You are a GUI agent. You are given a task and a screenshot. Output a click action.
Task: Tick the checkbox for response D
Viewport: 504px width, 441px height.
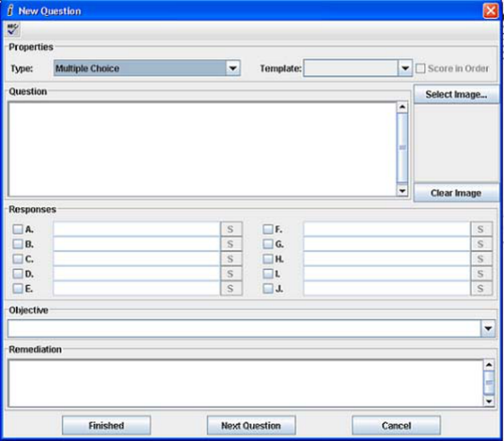coord(18,273)
